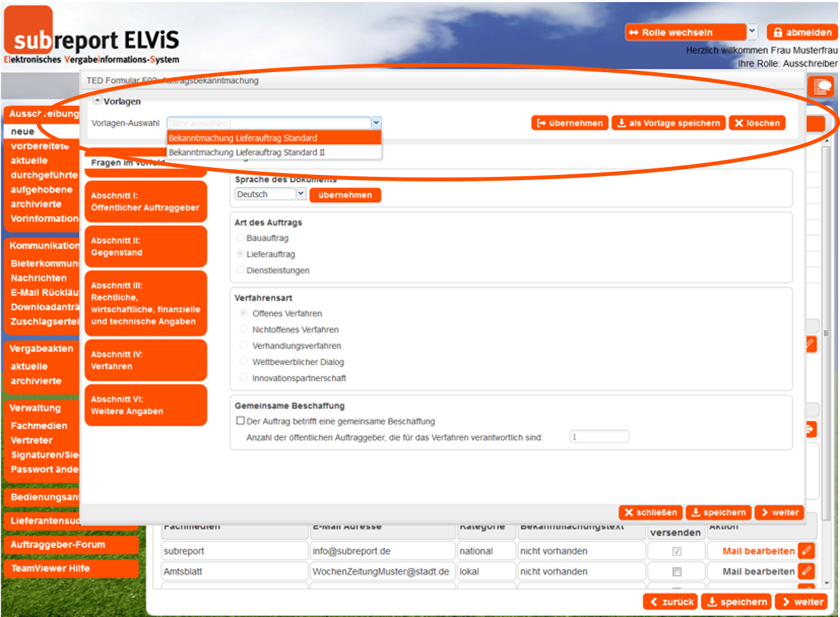Click 'schließen' to close the dialog

coord(650,512)
